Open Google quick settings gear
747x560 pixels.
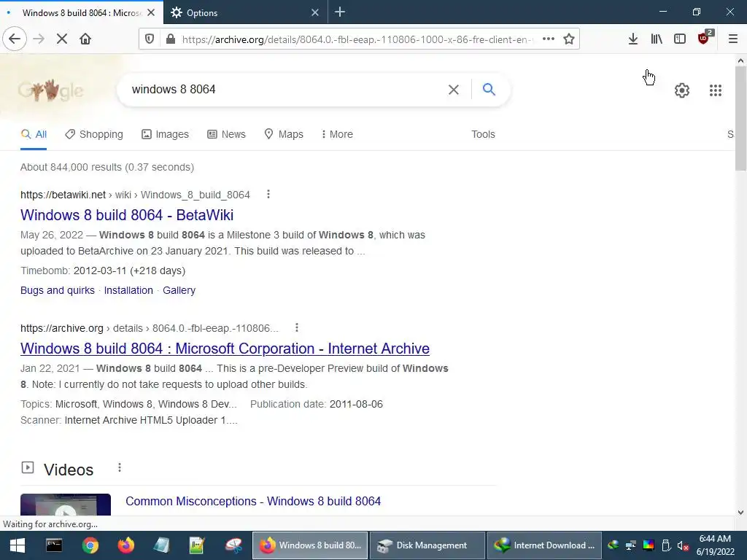tap(682, 90)
